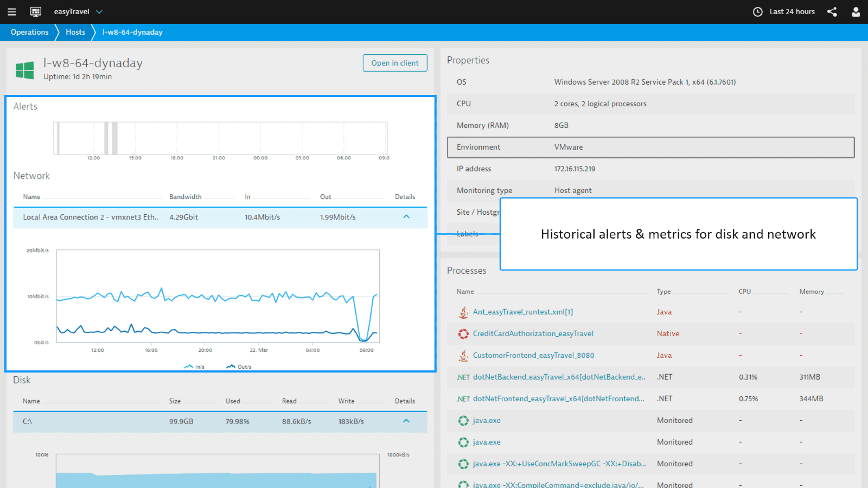Click the Open in client button

(x=395, y=63)
